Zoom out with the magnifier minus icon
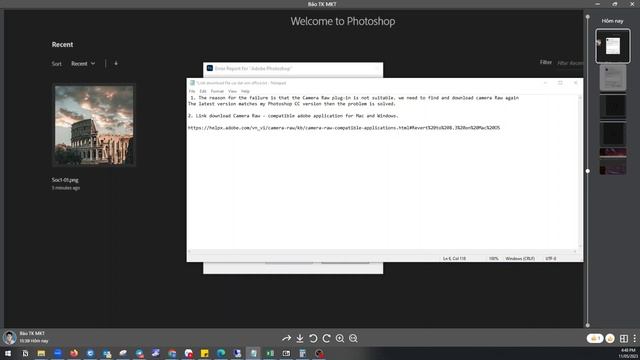The width and height of the screenshot is (640, 360). coord(353,338)
